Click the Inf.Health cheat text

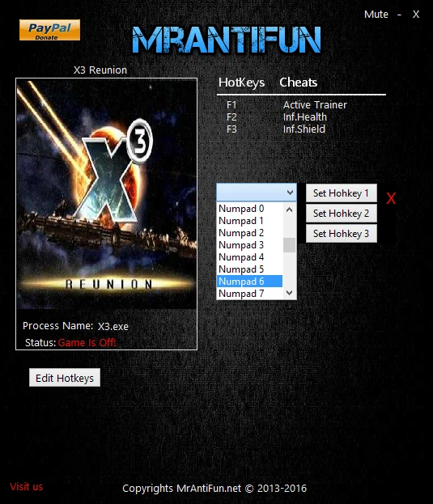[x=305, y=117]
